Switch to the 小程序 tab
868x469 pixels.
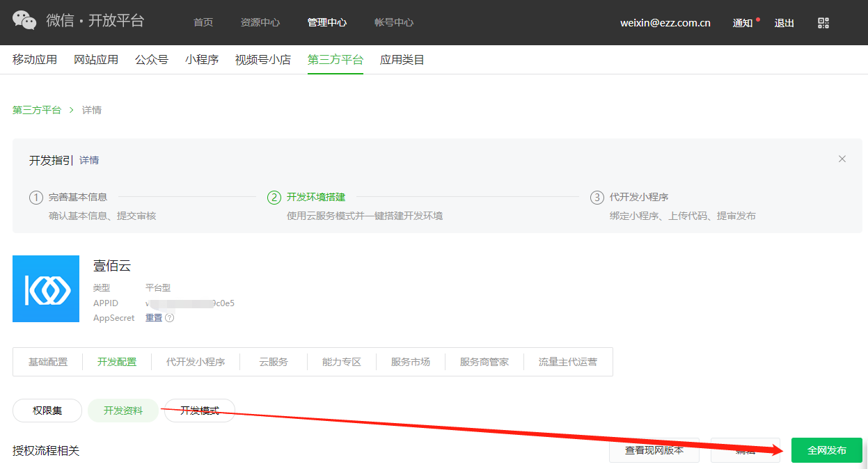202,60
